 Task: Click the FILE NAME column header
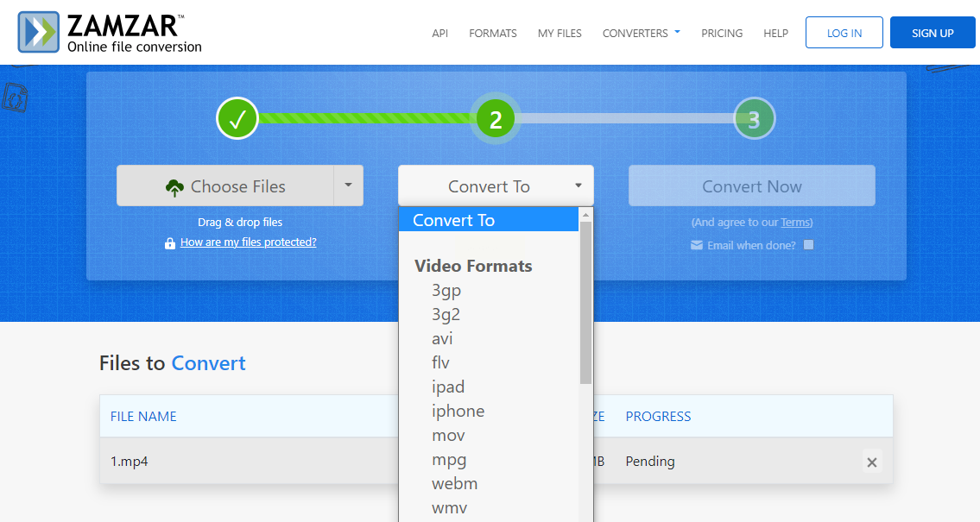click(x=143, y=417)
